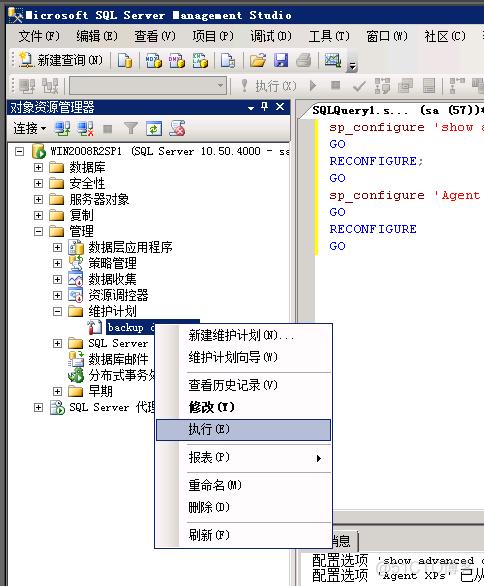Expand the 资源调控器 (Resource Governor) node
Screen dimensions: 484x586
57,295
